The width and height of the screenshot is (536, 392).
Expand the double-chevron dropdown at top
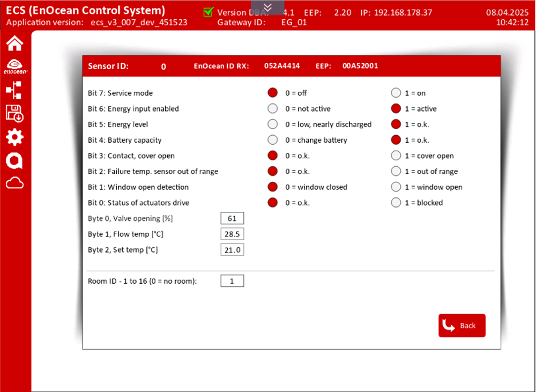pyautogui.click(x=268, y=6)
